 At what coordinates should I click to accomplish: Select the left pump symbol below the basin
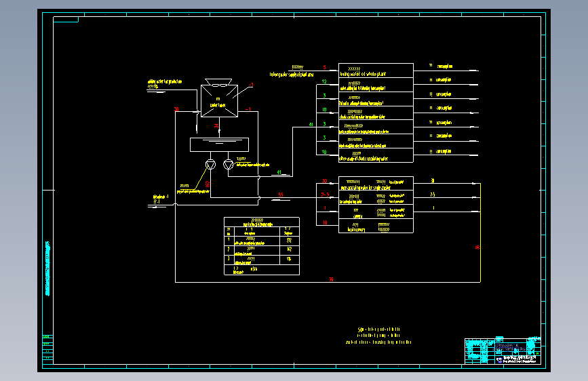(211, 165)
